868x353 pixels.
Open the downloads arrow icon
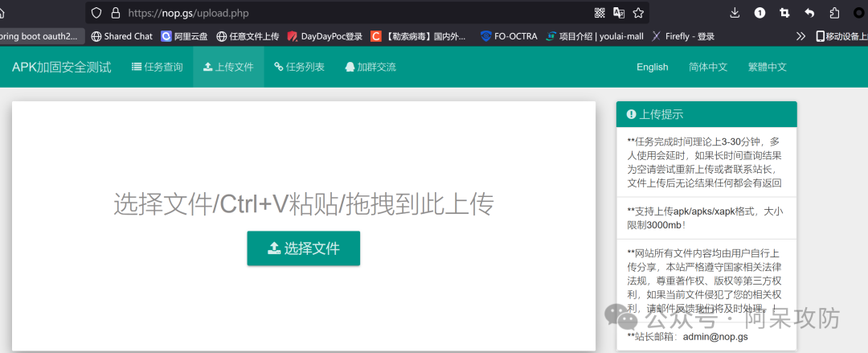[735, 13]
